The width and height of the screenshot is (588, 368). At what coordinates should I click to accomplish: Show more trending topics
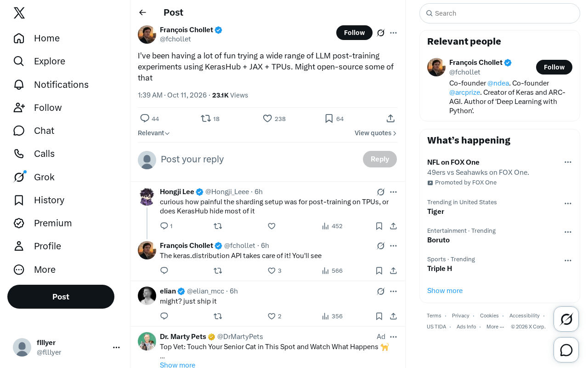pos(445,291)
